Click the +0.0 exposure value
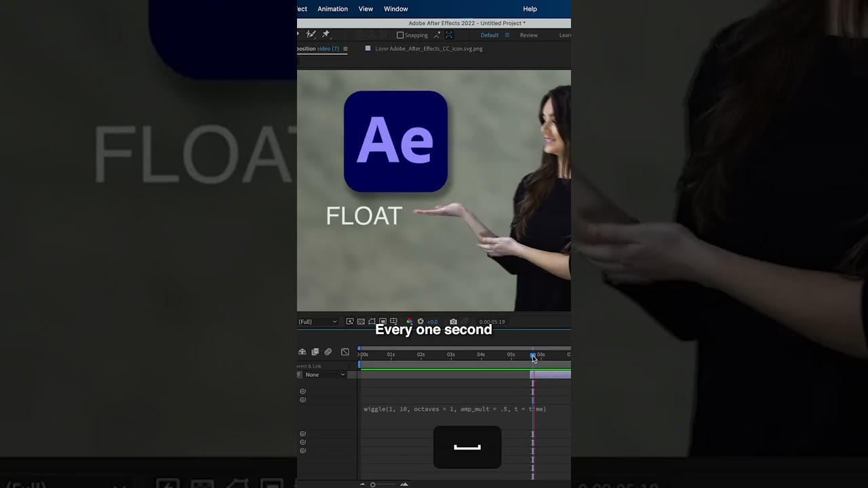Viewport: 868px width, 488px height. tap(432, 322)
